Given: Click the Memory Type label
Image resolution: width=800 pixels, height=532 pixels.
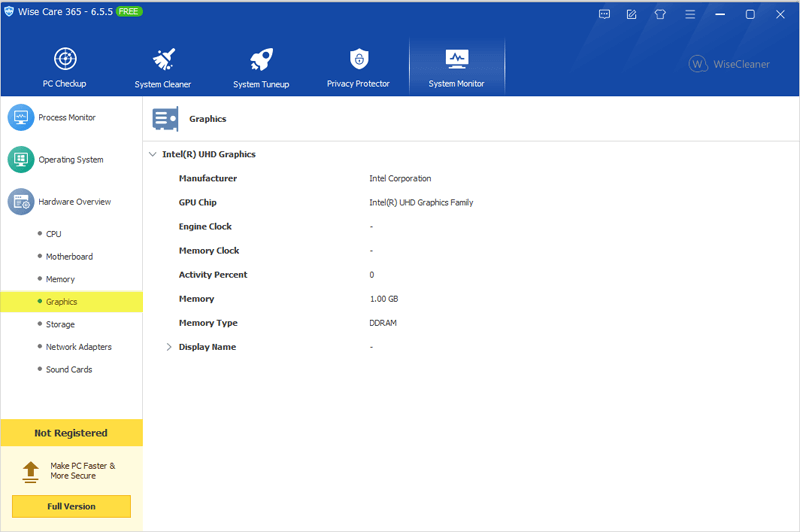Looking at the screenshot, I should tap(208, 323).
